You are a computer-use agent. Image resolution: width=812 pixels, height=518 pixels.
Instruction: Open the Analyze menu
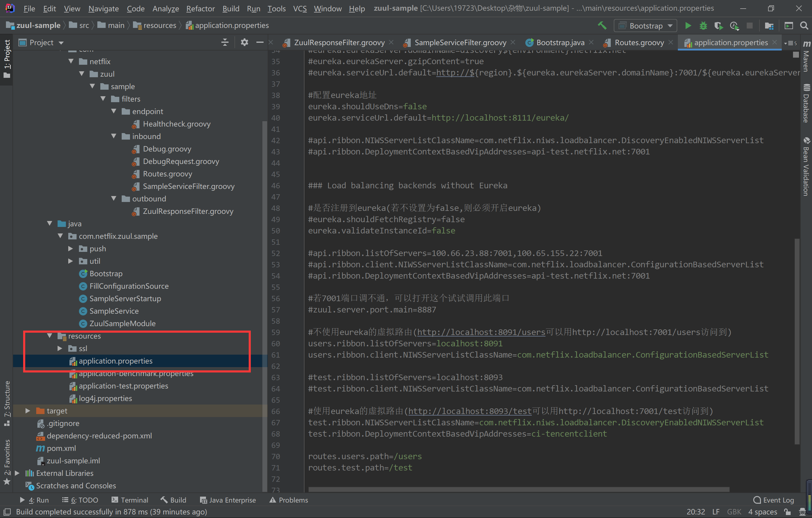pyautogui.click(x=166, y=8)
